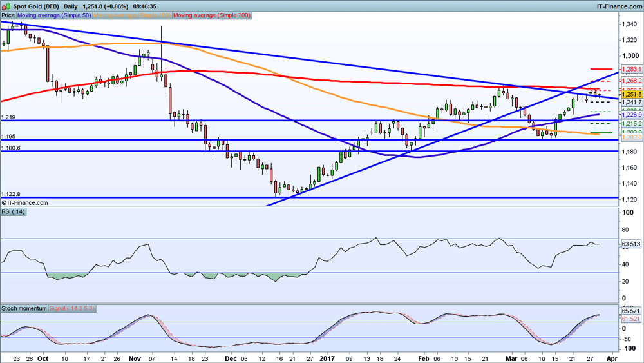644x363 pixels.
Task: Click the 1,195 support level label
Action: point(8,137)
